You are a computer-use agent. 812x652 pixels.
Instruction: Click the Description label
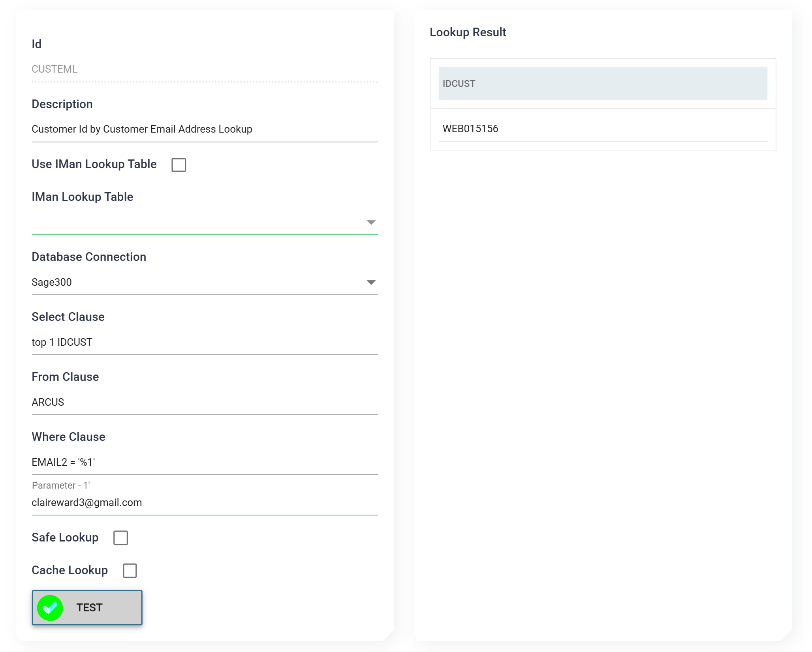62,104
